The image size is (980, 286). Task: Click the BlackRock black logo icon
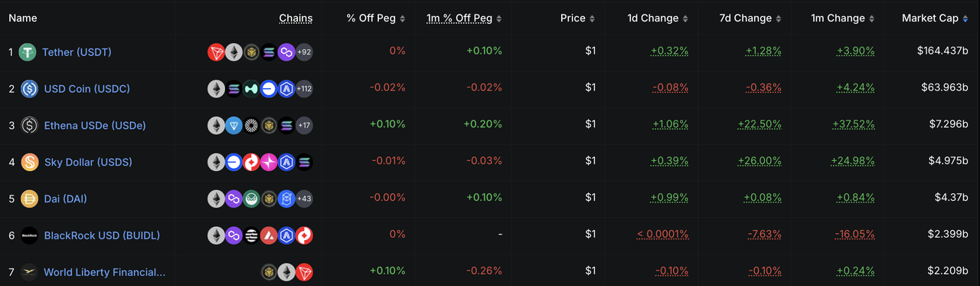[x=30, y=235]
